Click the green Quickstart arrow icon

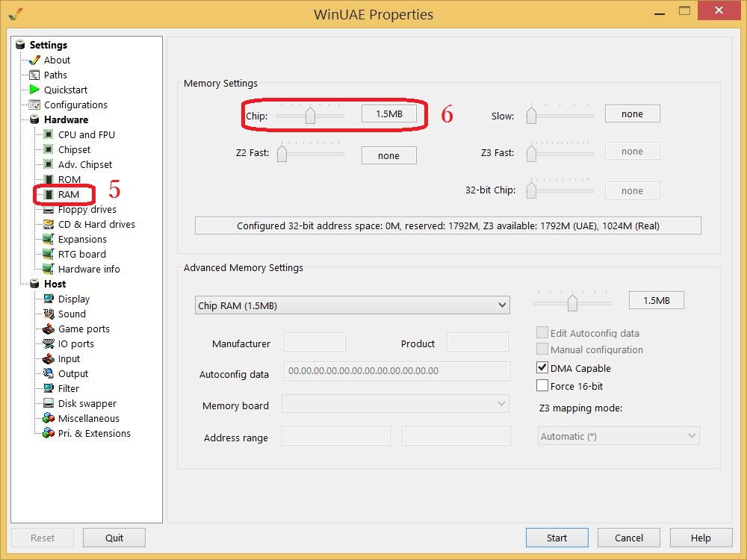click(x=34, y=90)
